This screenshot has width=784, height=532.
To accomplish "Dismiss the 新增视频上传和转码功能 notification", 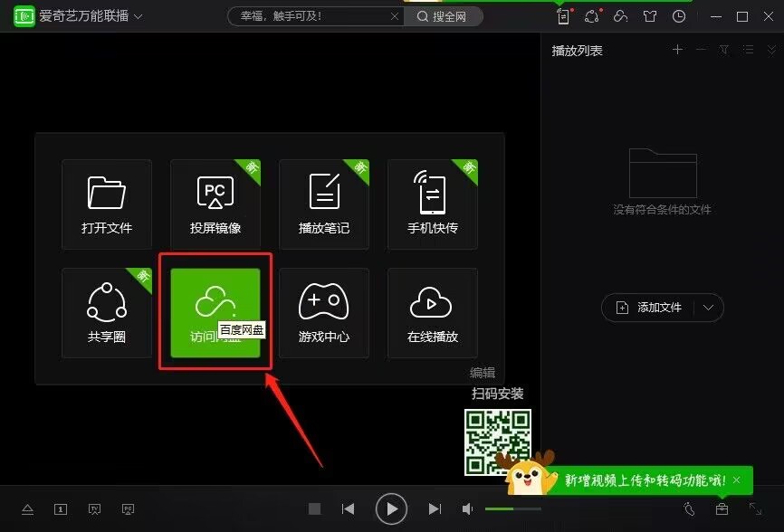I will (x=738, y=480).
